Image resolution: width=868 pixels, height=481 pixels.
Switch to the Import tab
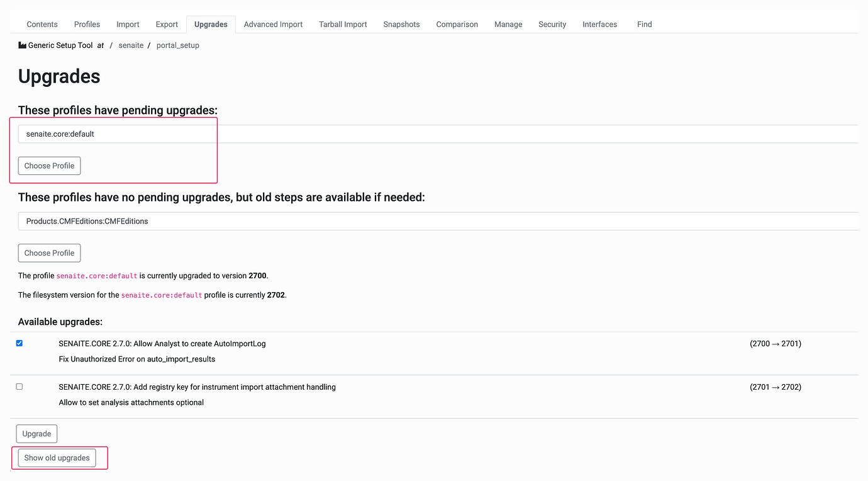[127, 24]
